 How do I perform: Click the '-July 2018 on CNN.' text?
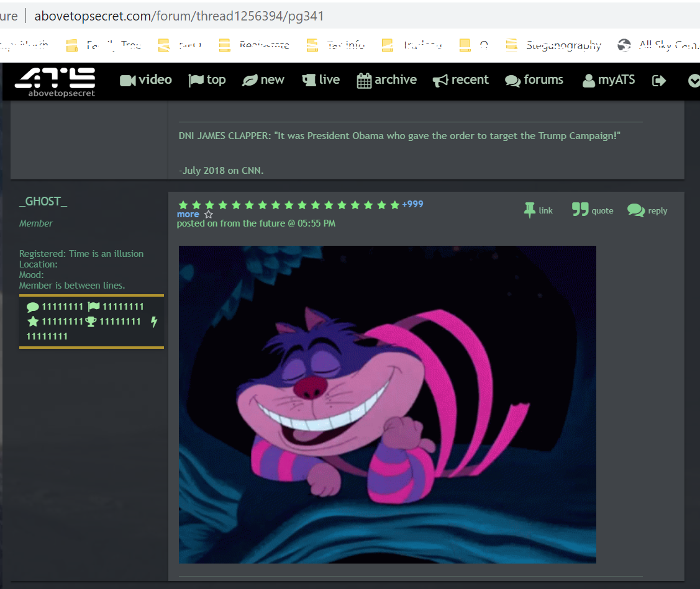coord(221,171)
